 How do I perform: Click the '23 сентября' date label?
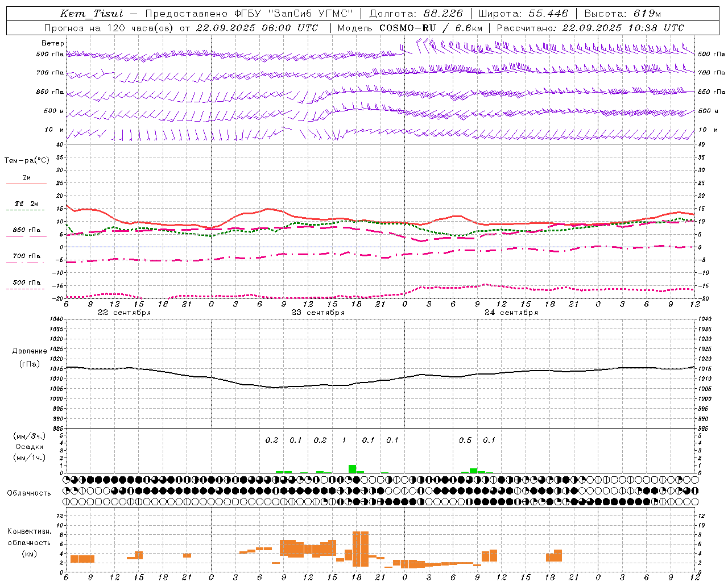click(x=318, y=313)
